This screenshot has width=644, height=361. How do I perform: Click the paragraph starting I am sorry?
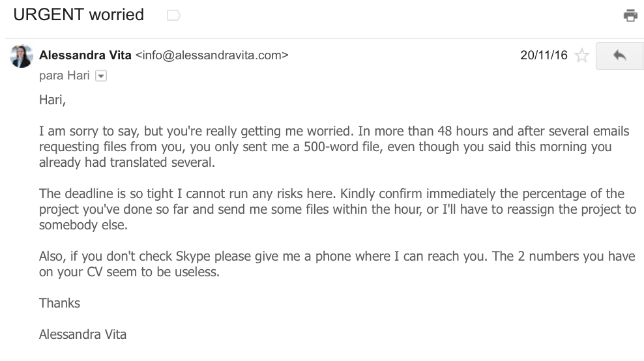[x=334, y=147]
